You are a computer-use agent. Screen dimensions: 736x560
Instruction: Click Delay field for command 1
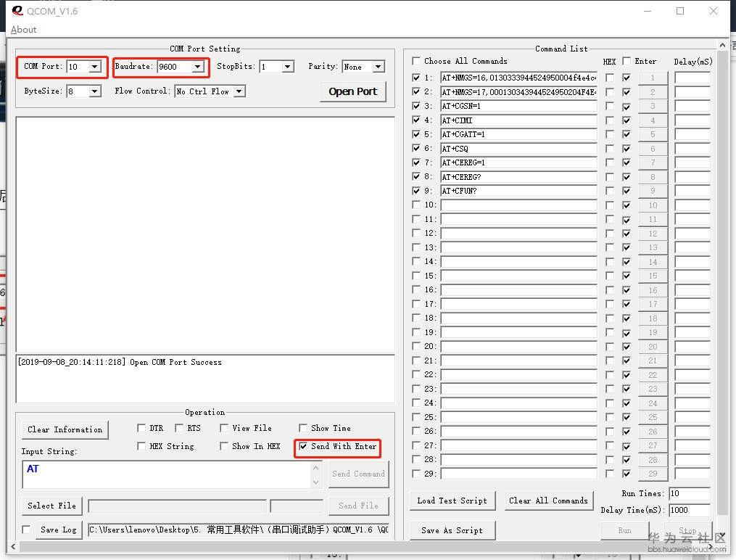692,78
